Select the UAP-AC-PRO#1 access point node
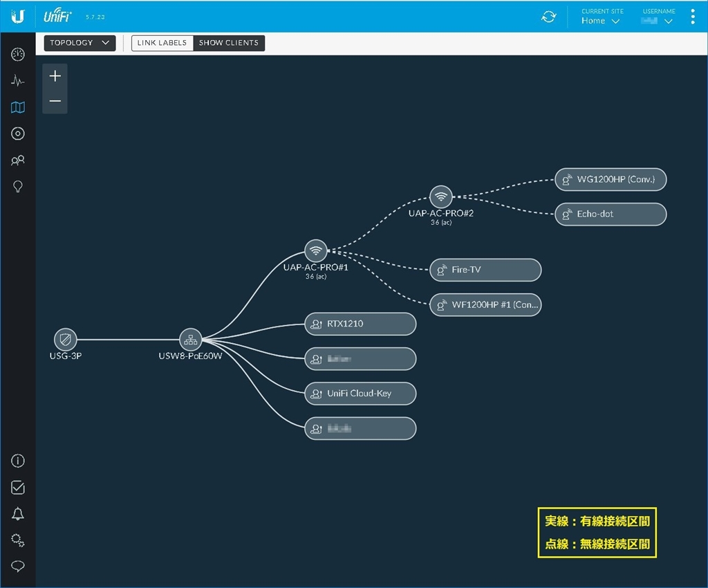This screenshot has height=588, width=708. pos(315,250)
